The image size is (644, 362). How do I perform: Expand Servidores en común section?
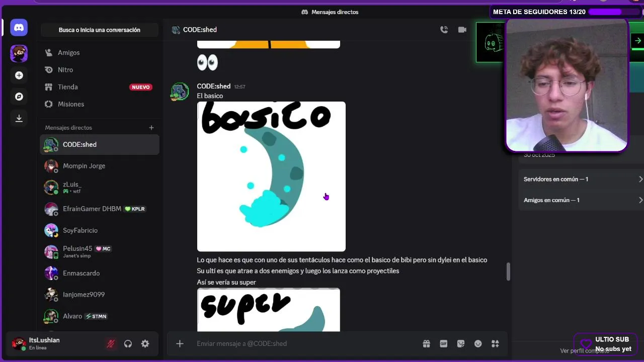point(583,179)
